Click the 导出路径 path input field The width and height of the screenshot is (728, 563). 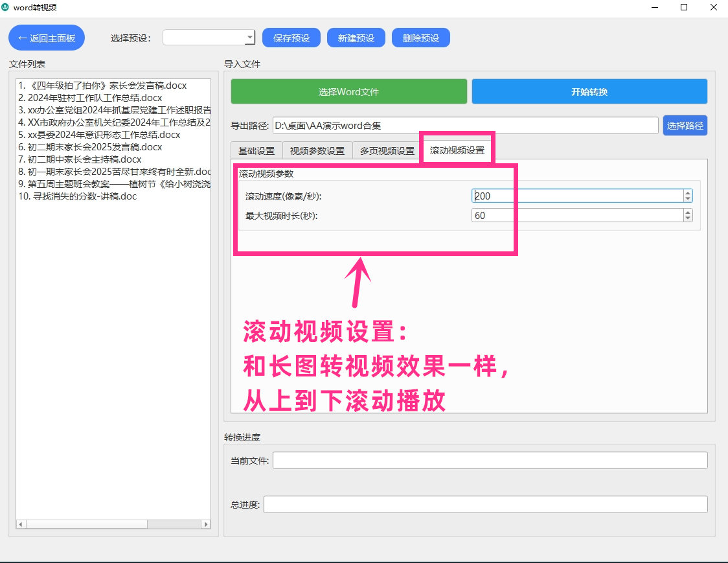pos(465,126)
